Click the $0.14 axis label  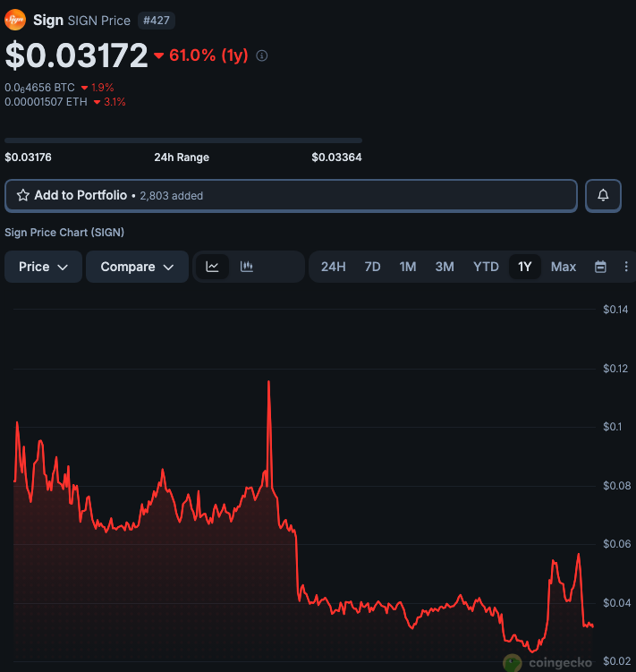point(615,309)
